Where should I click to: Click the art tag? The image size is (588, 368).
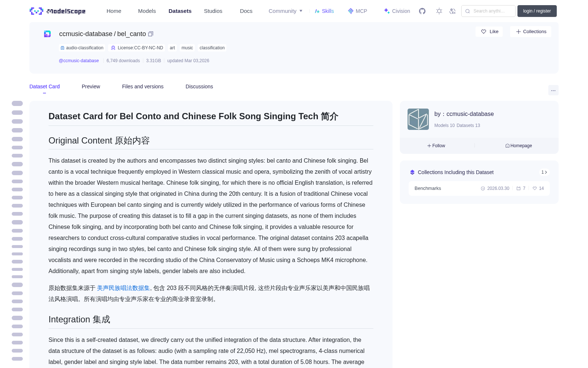click(172, 48)
